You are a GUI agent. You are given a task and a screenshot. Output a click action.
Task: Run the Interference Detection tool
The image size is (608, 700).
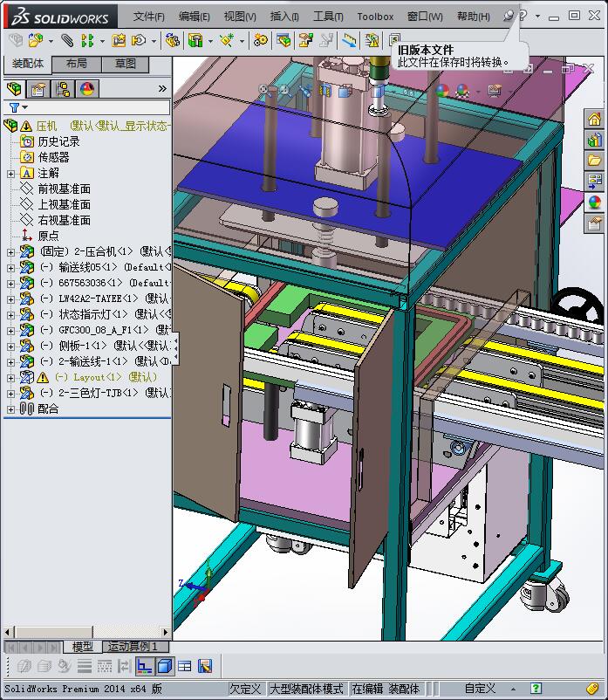[x=349, y=41]
